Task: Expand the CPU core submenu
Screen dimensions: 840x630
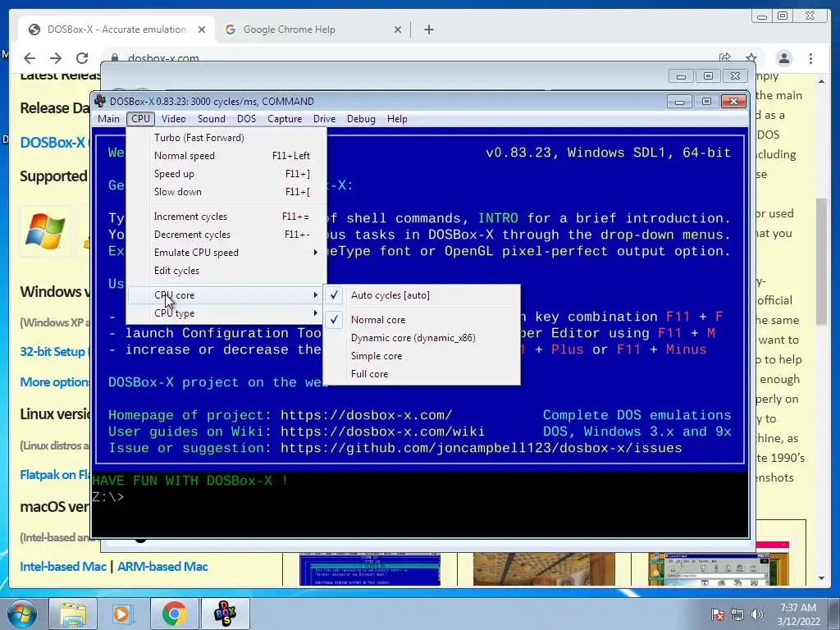Action: coord(226,295)
